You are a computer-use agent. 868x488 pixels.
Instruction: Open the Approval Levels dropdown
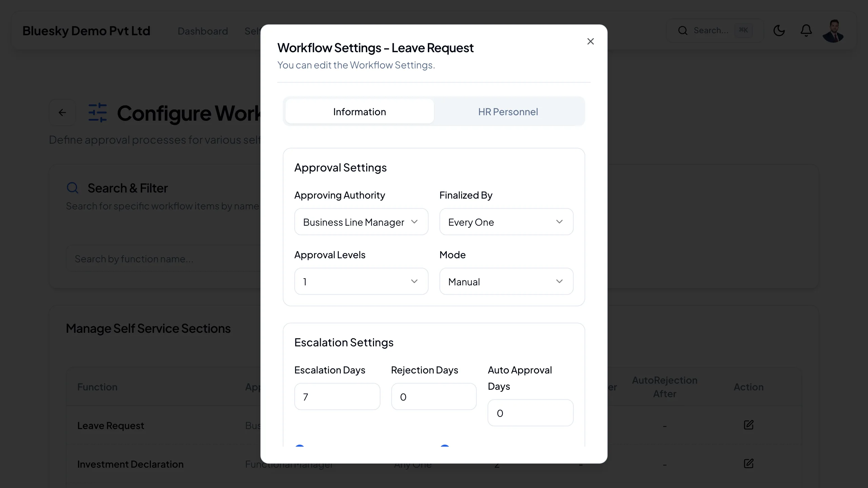point(361,282)
